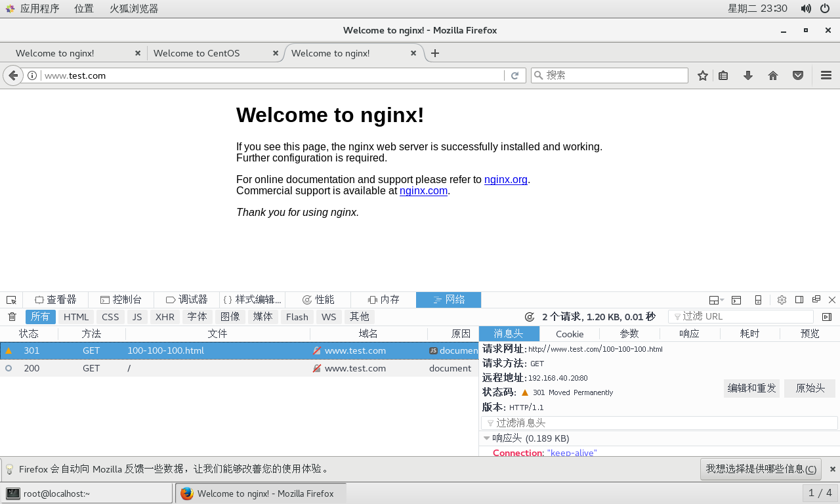Pick an element from the page
Viewport: 840px width, 504px height.
[x=11, y=300]
